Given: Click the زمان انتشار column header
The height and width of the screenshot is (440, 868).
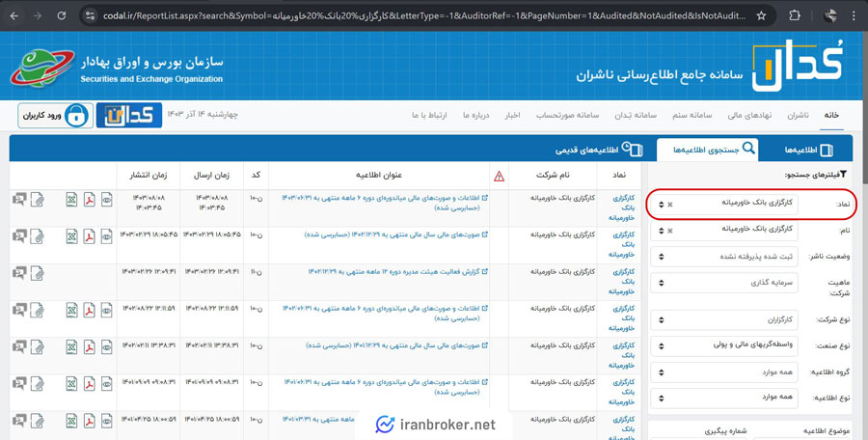Looking at the screenshot, I should [148, 175].
